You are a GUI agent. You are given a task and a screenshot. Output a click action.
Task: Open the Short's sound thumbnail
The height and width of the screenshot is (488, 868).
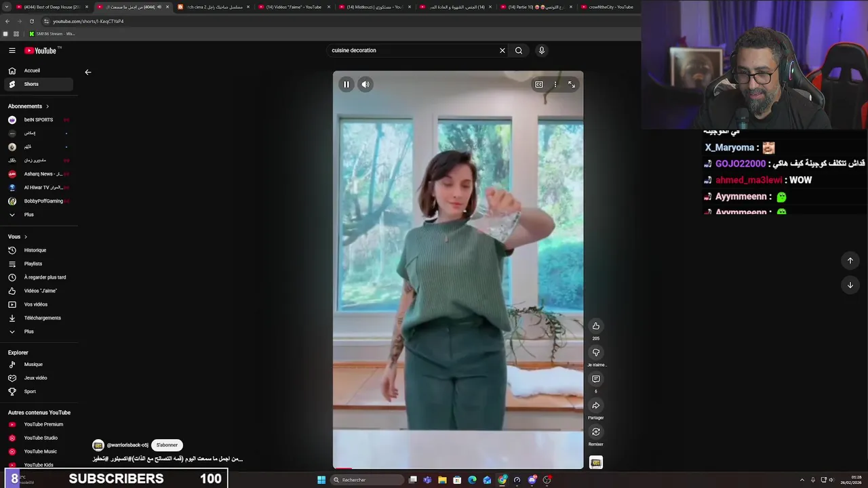click(596, 462)
